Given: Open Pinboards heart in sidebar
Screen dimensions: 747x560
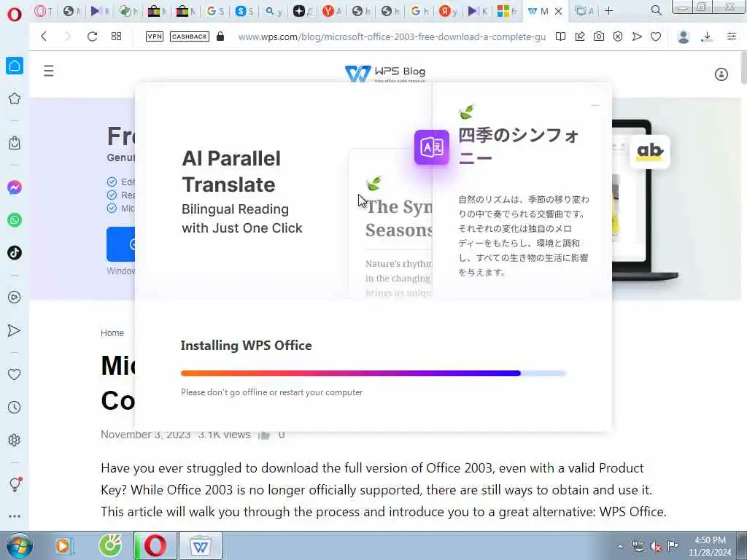Looking at the screenshot, I should click(x=15, y=375).
